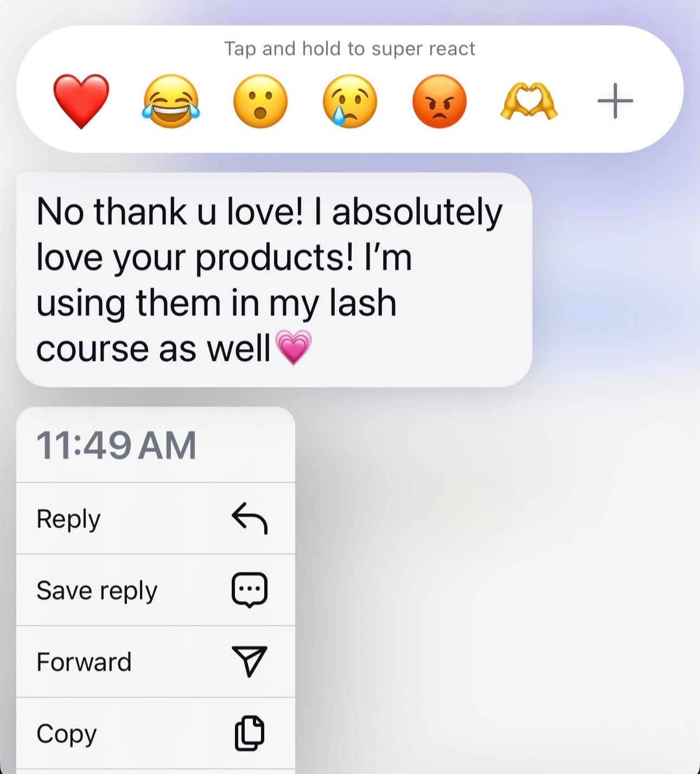The image size is (700, 774).
Task: Click the Save reply speech bubble icon
Action: click(250, 590)
